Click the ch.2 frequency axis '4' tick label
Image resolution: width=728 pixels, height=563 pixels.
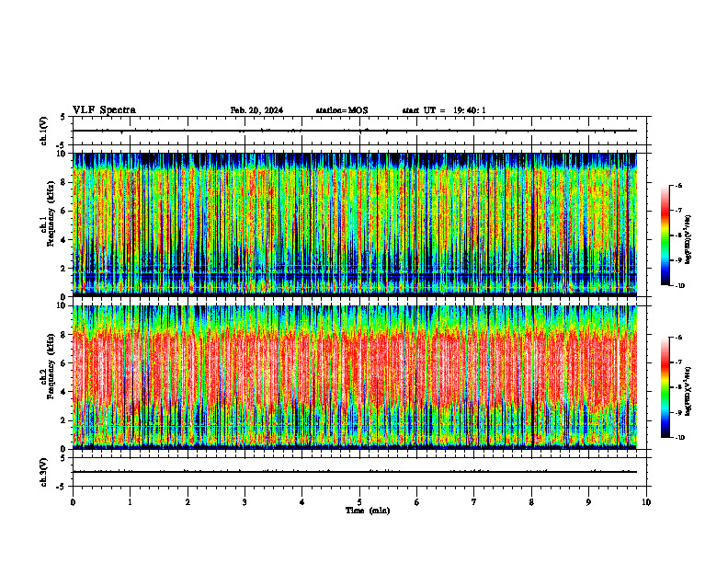pyautogui.click(x=63, y=392)
